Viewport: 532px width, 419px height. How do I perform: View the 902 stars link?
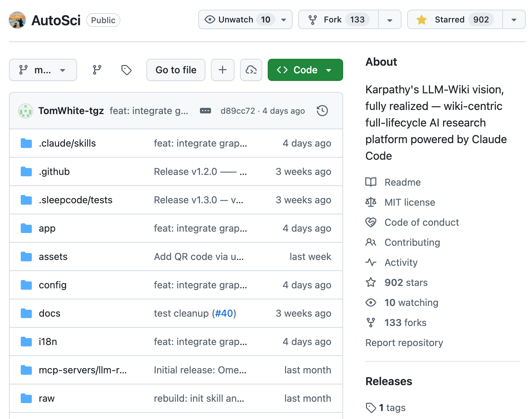click(x=406, y=282)
